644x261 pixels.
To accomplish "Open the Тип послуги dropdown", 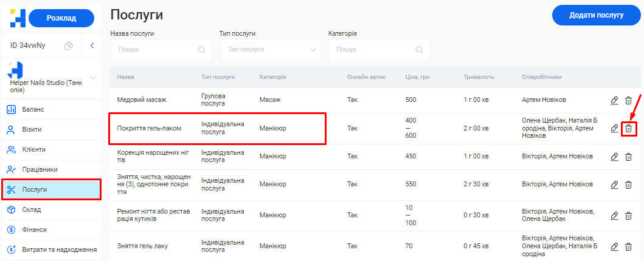I will click(270, 50).
